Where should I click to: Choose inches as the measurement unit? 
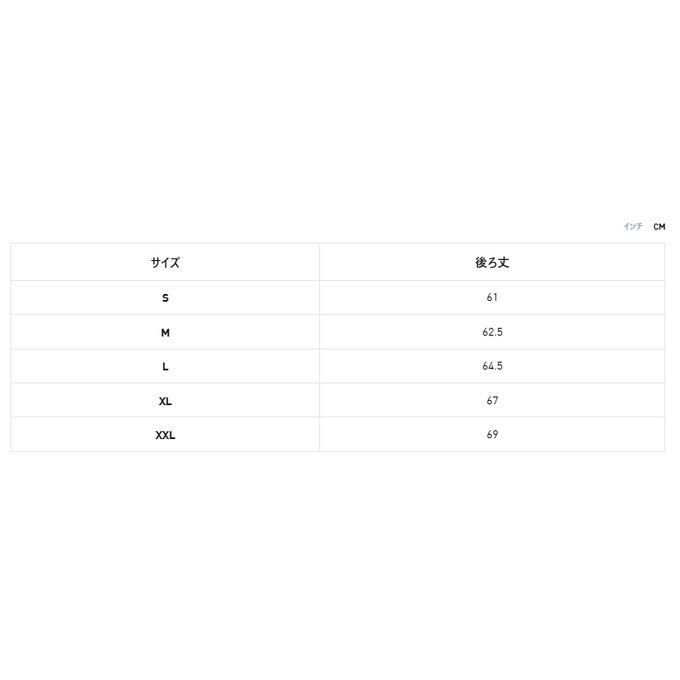632,227
